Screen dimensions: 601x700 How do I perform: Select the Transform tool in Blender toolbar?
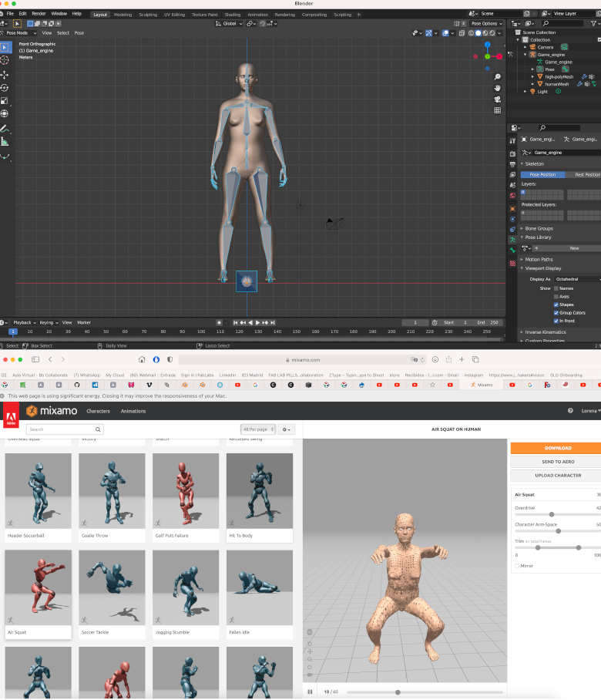(5, 114)
